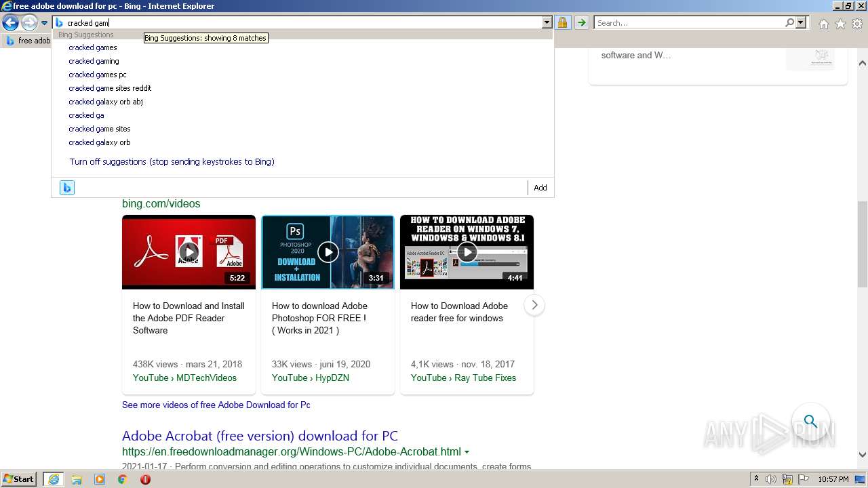Click the floating magnifier search button
This screenshot has width=868, height=488.
pos(810,422)
